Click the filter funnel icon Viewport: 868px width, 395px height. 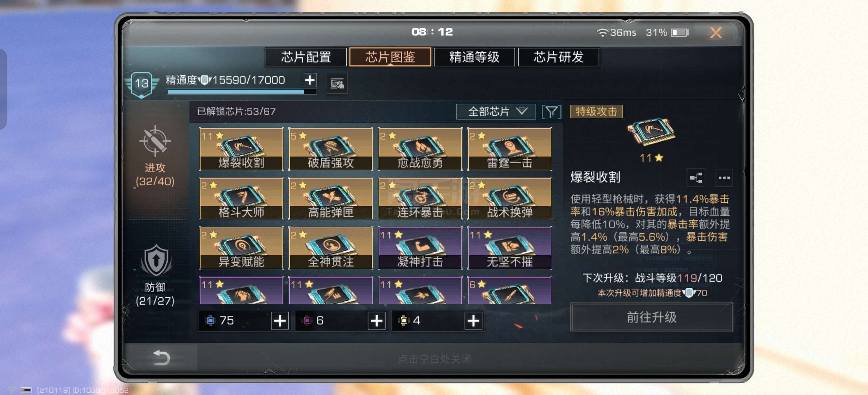551,112
